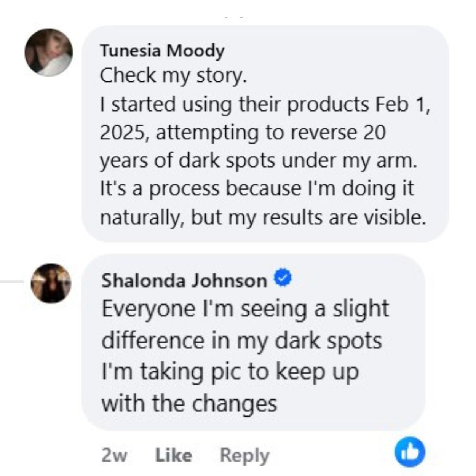The image size is (476, 476).
Task: Click "difference in my dark spots" line
Action: click(x=241, y=340)
